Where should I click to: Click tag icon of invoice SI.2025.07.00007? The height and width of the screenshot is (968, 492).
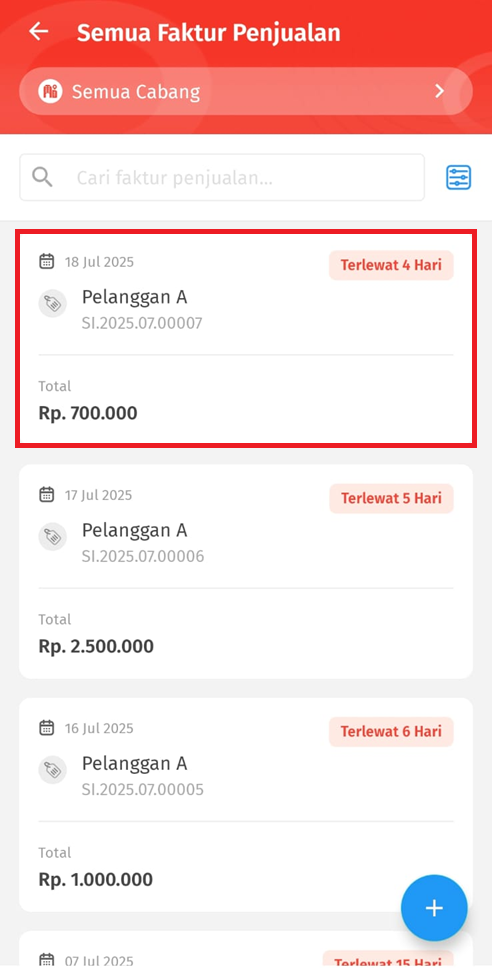point(52,304)
